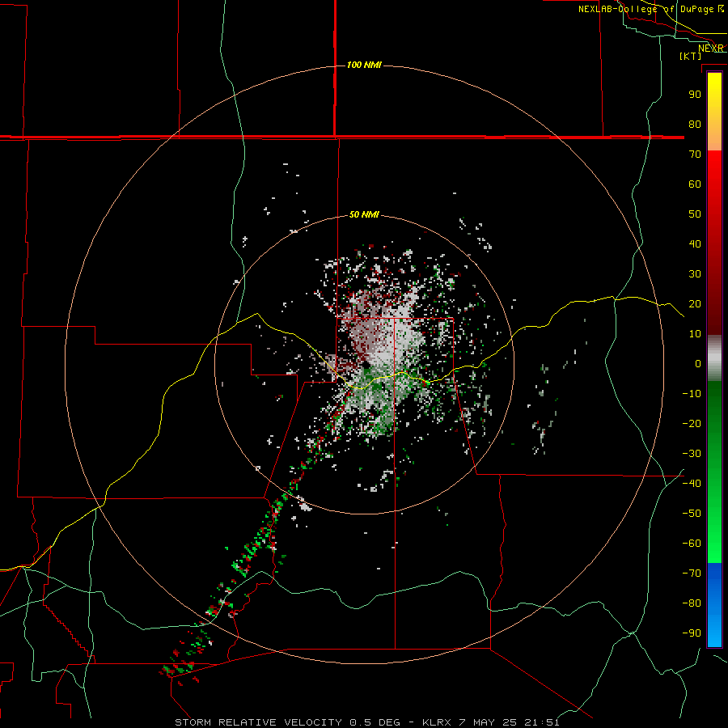Select the positive 50 knot scale label
Viewport: 728px width, 728px height.
[x=695, y=214]
